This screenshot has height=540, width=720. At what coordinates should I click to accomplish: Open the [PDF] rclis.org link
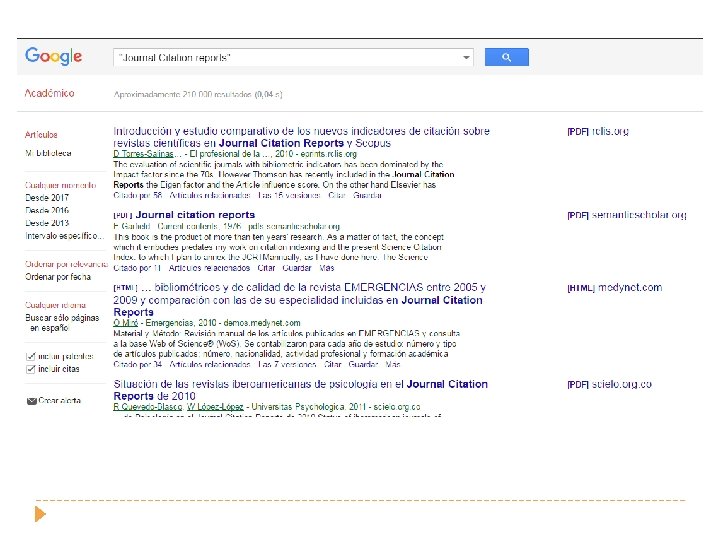pos(598,131)
